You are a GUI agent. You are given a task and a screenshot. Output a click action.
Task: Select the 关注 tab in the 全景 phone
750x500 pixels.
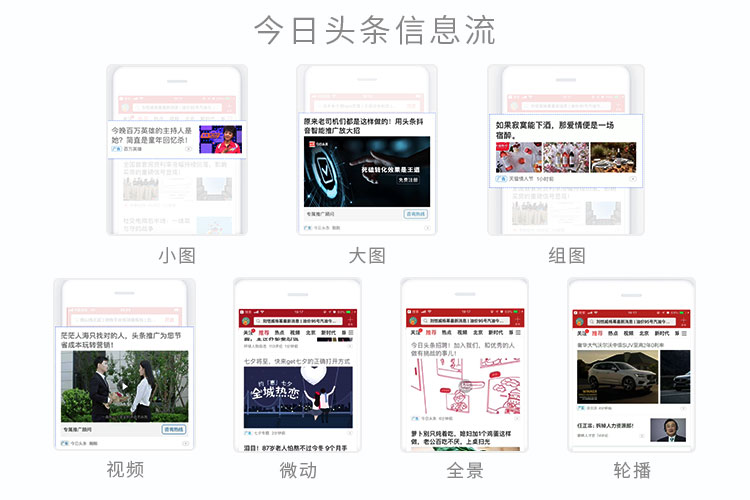[x=415, y=333]
